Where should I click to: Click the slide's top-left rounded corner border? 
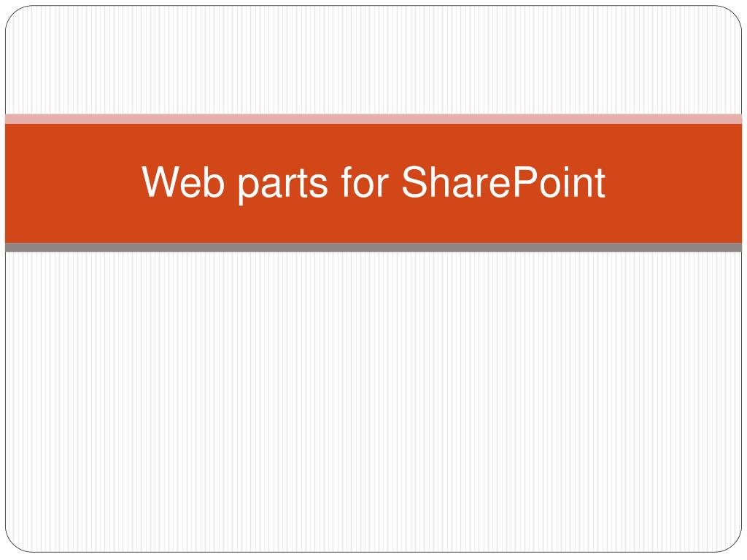12,13
